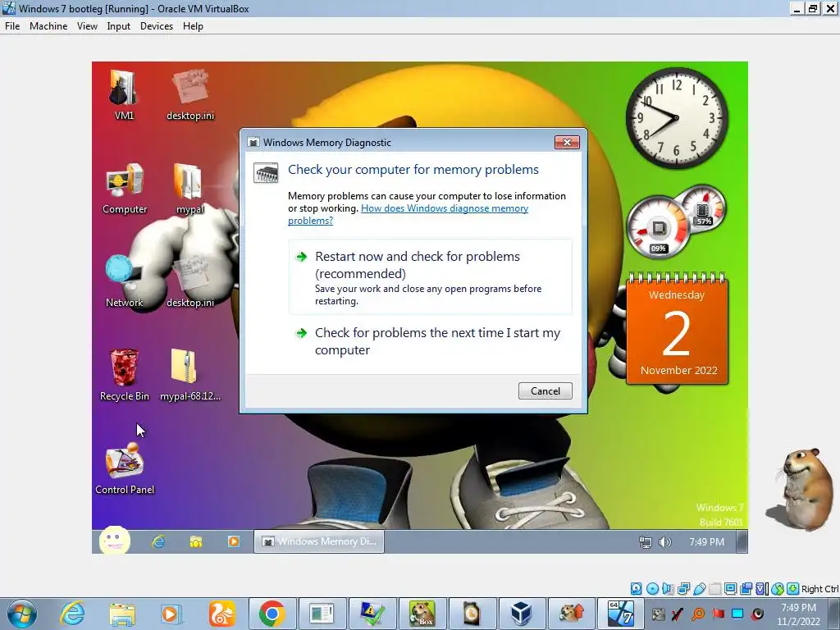Viewport: 840px width, 630px height.
Task: Choose Check for problems next time I start
Action: (x=430, y=341)
